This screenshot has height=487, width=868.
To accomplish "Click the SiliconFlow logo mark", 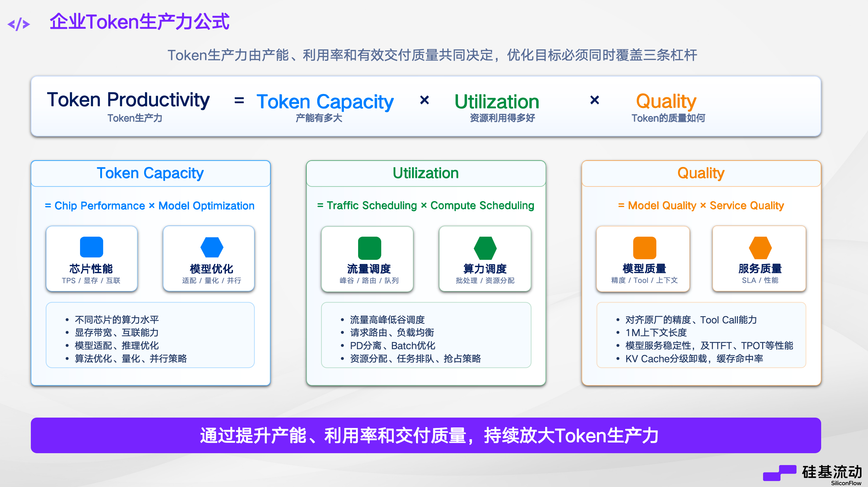I will (x=779, y=473).
